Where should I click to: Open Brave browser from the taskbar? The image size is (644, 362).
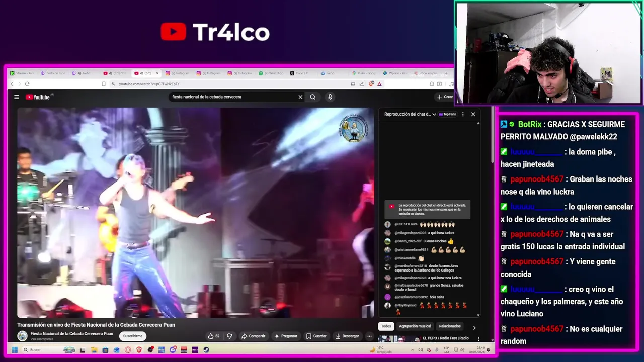(139, 350)
